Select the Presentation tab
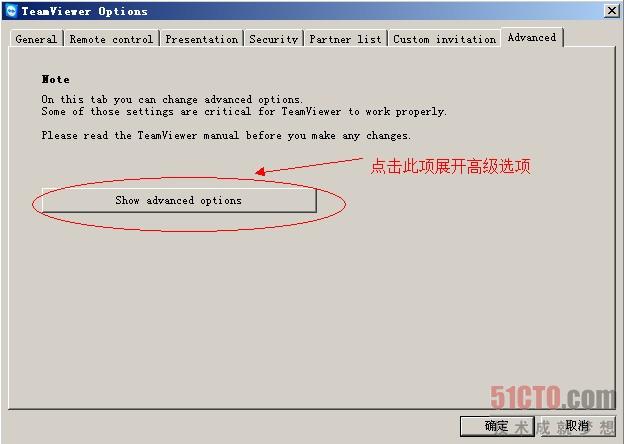The width and height of the screenshot is (624, 444). [x=202, y=39]
